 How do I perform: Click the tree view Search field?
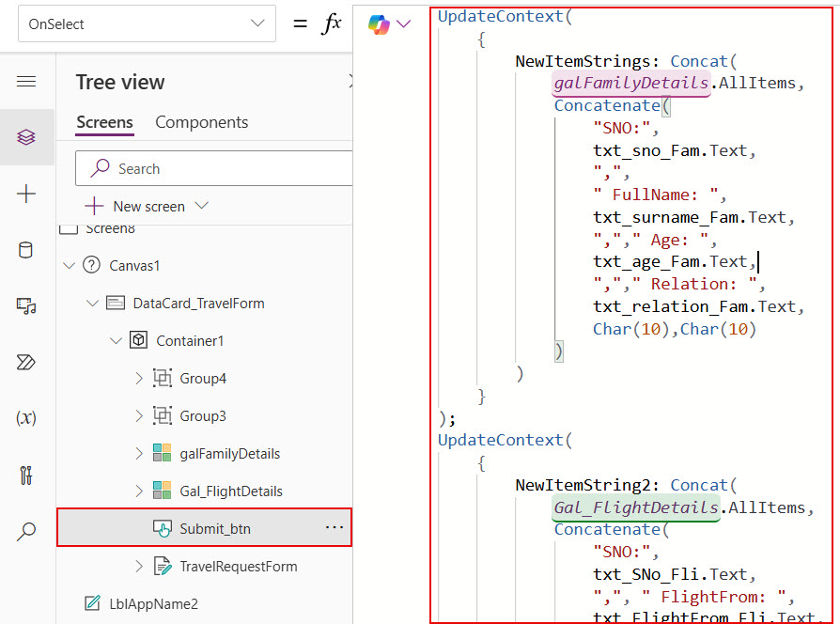[x=214, y=168]
